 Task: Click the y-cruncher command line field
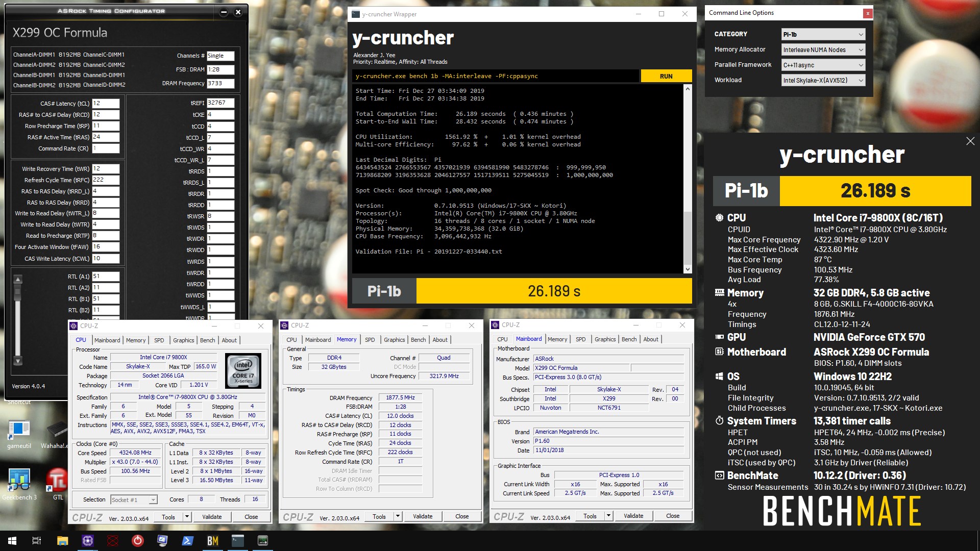click(496, 76)
